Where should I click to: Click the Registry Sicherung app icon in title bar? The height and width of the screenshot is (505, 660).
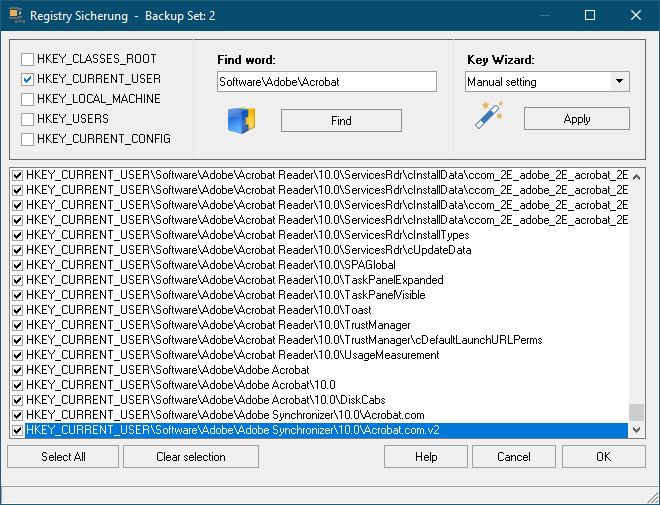(x=17, y=15)
